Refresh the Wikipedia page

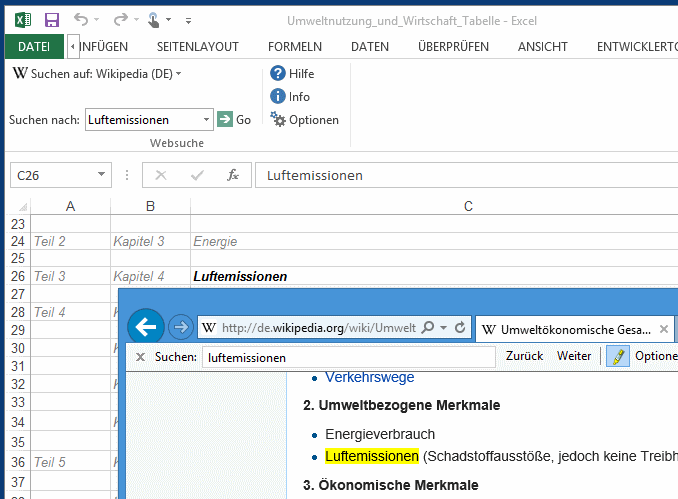point(461,327)
